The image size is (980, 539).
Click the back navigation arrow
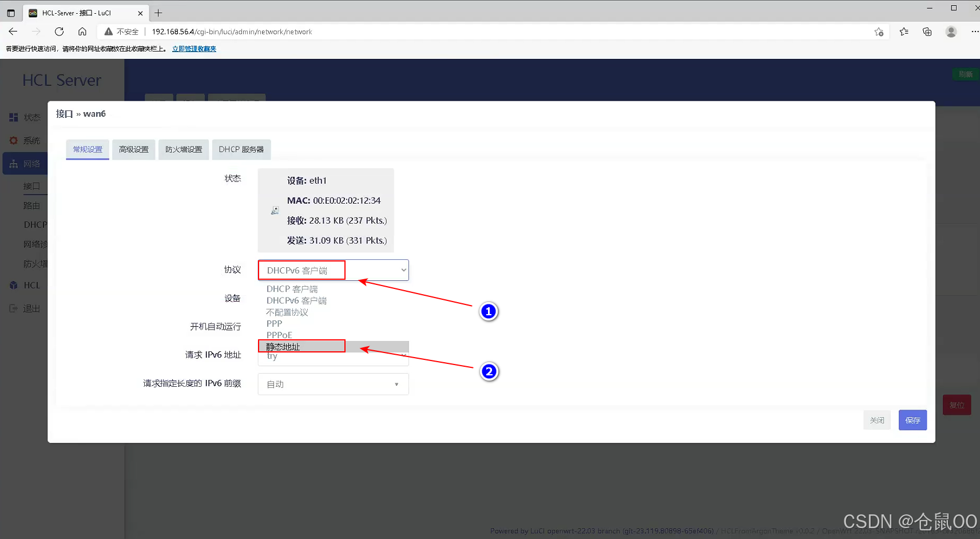click(13, 31)
